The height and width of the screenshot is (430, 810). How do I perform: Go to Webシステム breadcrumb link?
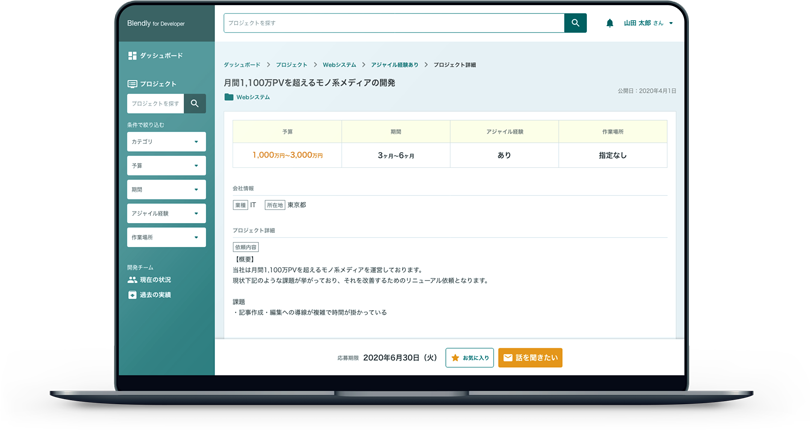point(339,65)
